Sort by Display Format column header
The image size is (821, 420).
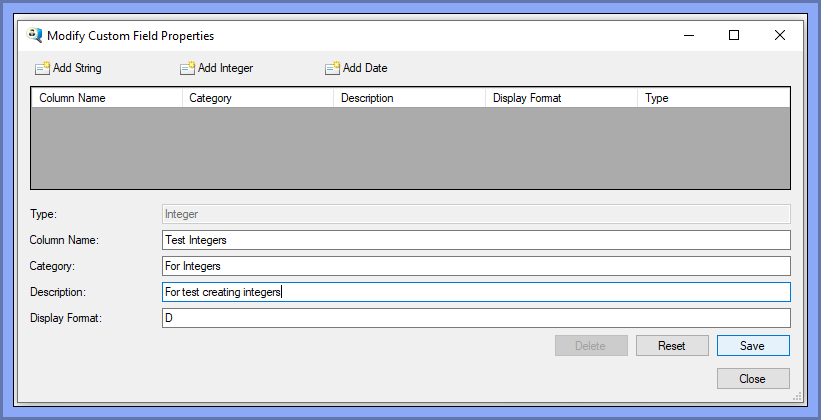[561, 98]
